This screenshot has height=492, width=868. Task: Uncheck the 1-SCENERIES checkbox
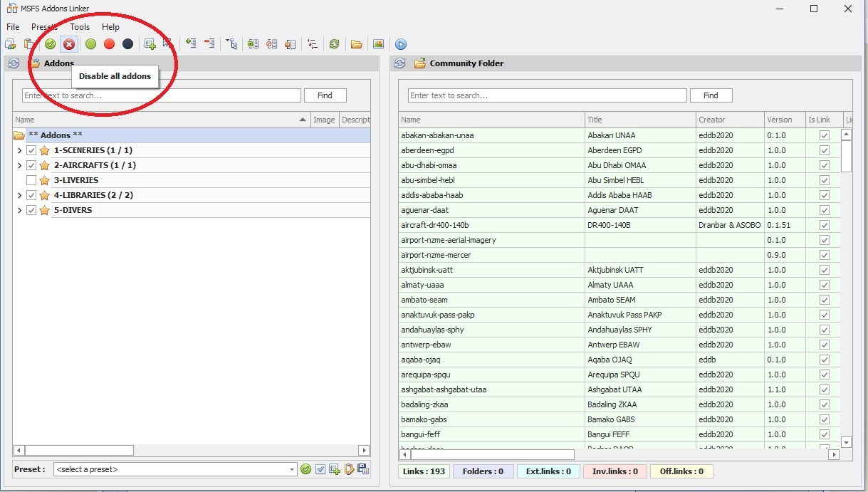coord(31,150)
